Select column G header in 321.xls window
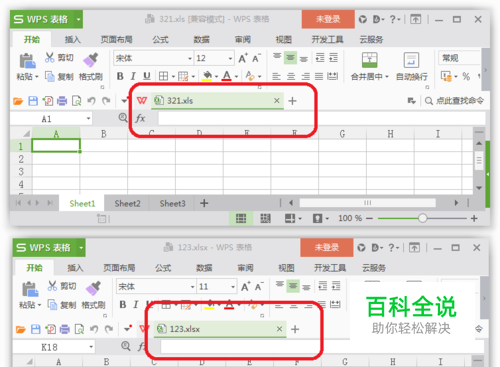Image resolution: width=500 pixels, height=367 pixels. point(342,134)
